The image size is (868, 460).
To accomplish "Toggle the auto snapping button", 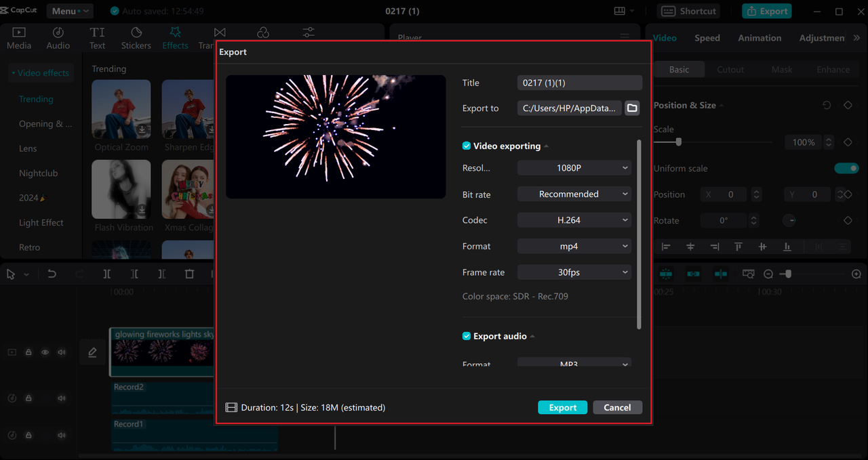I will pos(720,274).
